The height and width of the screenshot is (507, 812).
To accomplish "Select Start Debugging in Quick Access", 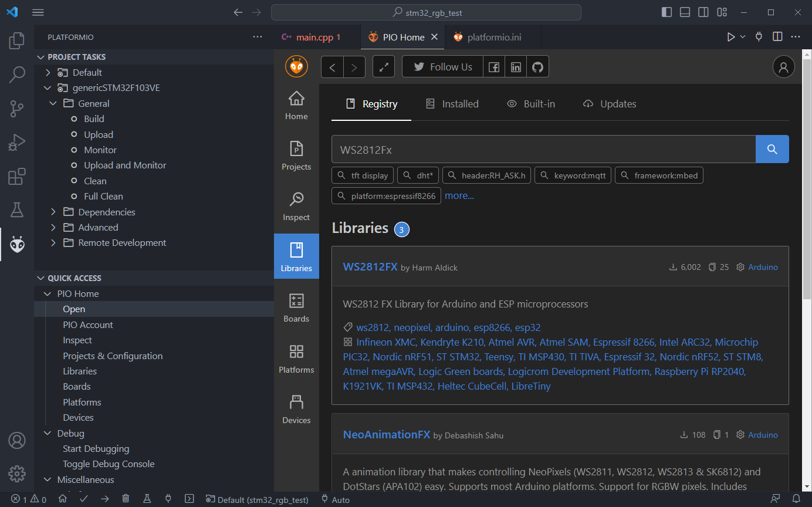I will pyautogui.click(x=154, y=448).
